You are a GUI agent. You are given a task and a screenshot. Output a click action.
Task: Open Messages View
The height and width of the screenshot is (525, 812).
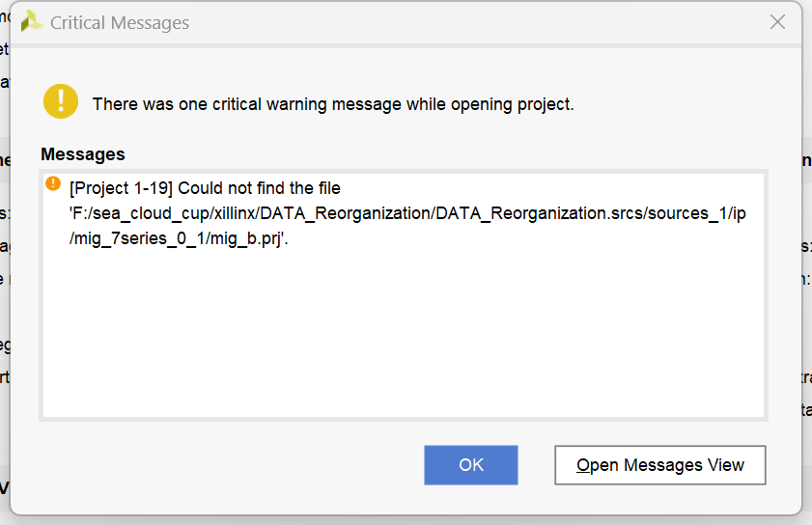(x=660, y=465)
